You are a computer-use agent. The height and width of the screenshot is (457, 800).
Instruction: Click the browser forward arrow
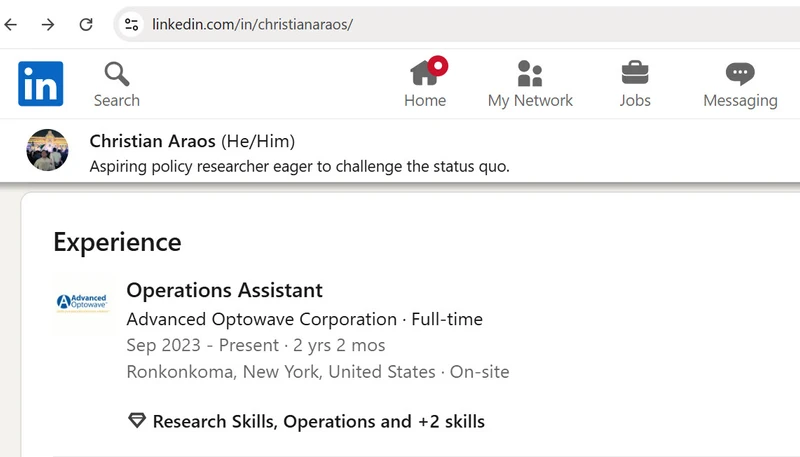48,24
